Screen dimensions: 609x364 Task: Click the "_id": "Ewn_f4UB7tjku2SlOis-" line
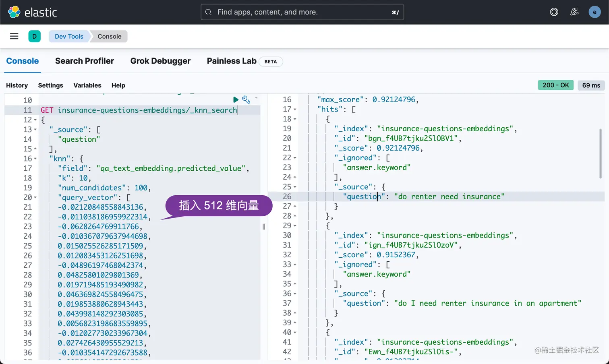398,352
